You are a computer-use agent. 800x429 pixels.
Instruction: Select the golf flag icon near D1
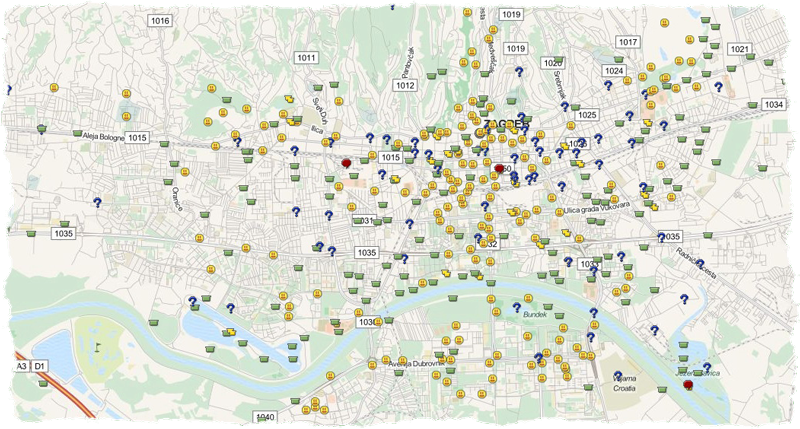click(99, 346)
